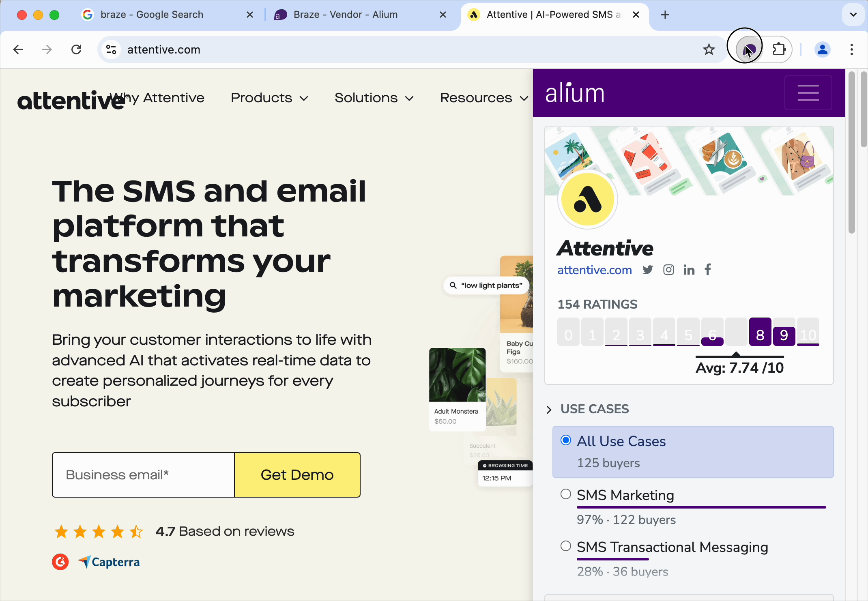Click the attentive site logo

71,100
